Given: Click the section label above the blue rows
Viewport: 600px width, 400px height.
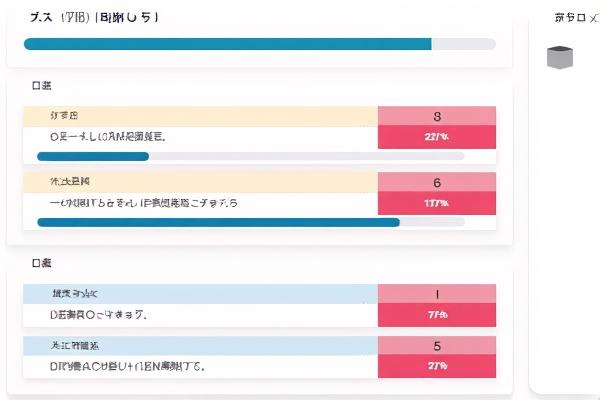Looking at the screenshot, I should click(42, 264).
